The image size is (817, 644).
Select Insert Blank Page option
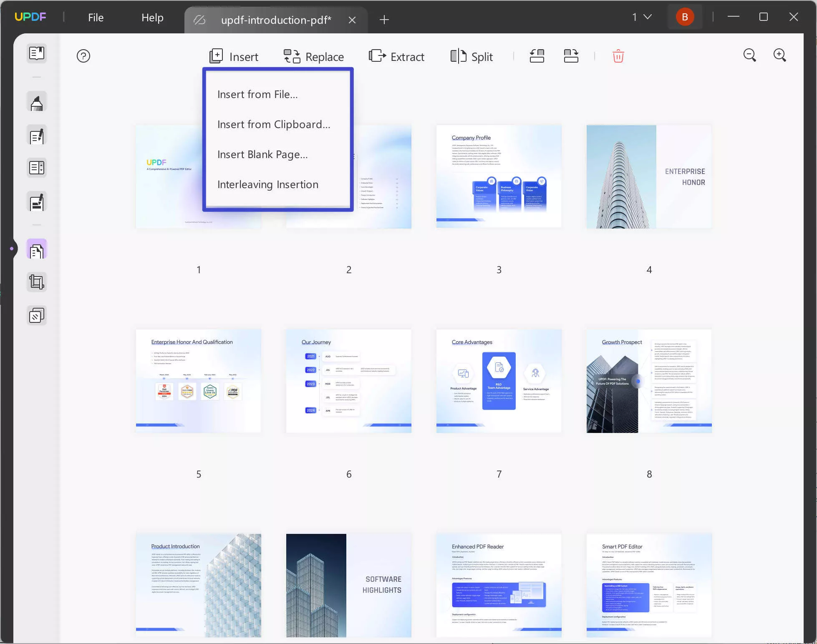pyautogui.click(x=262, y=154)
